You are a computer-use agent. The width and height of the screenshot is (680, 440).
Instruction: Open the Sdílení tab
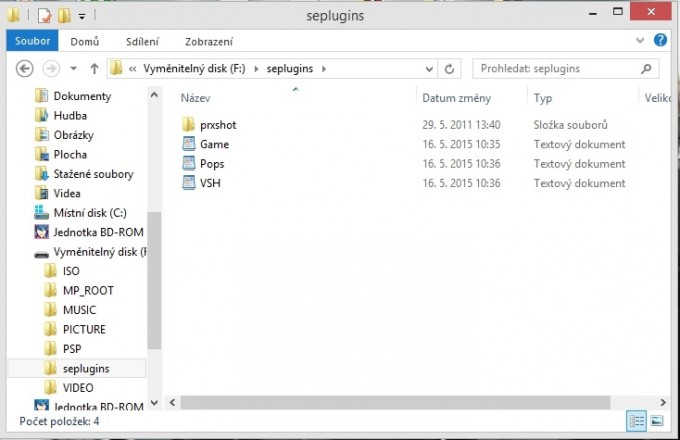pos(142,42)
